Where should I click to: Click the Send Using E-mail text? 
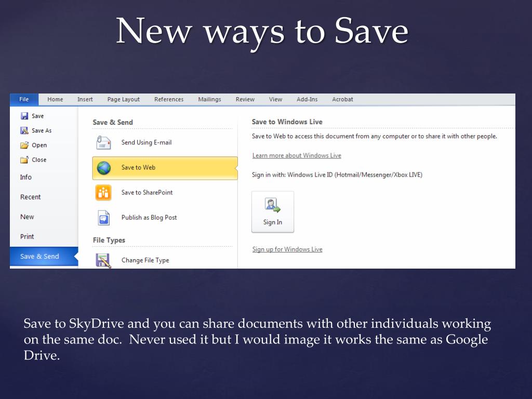147,142
